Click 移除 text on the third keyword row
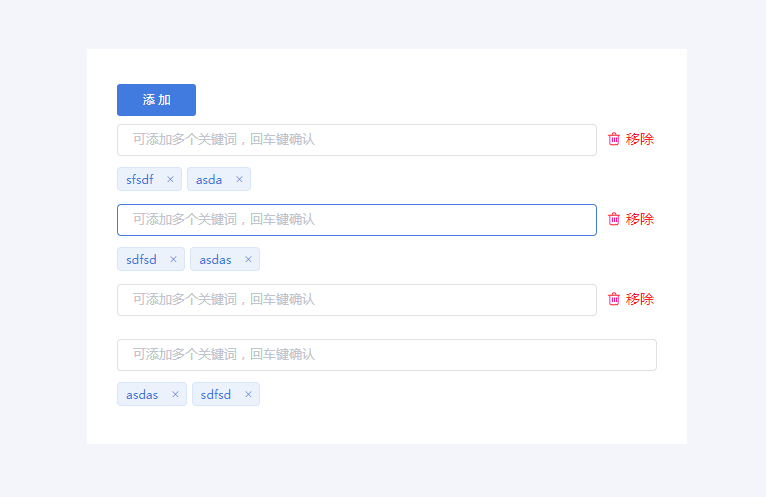 click(639, 299)
